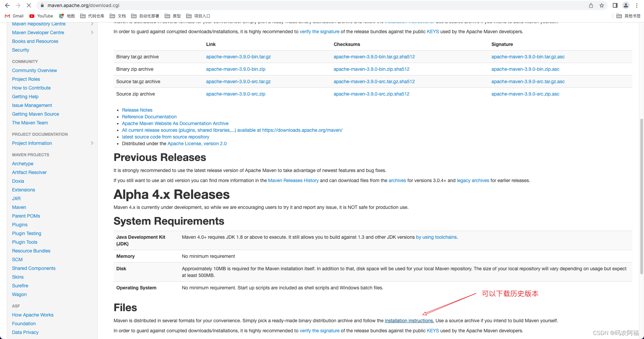
Task: Click the lock icon in address bar
Action: (x=42, y=5)
